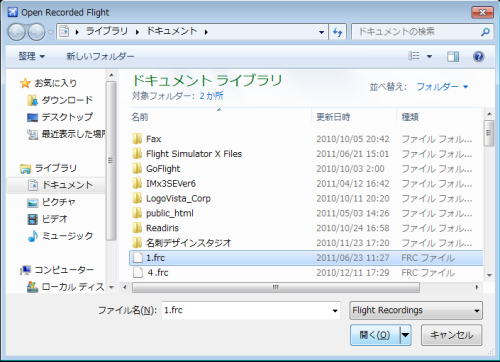Screen dimensions: 500x362
Task: Open the file name combo box dropdown
Action: pos(335,311)
